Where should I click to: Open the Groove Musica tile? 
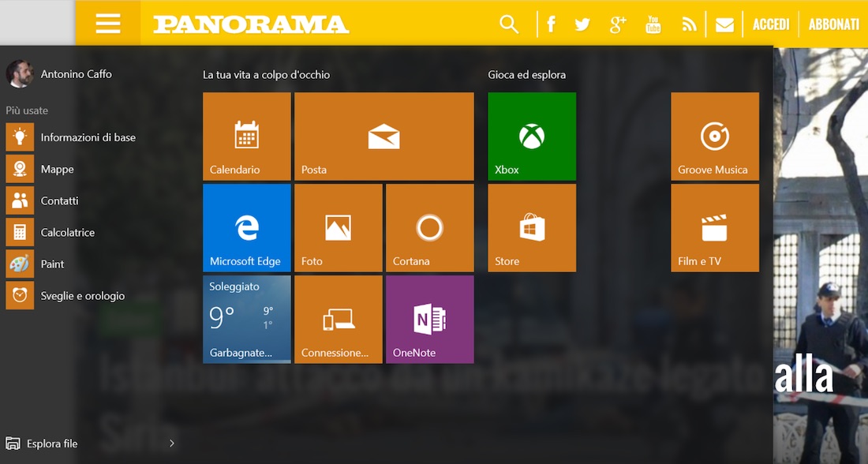(x=714, y=137)
